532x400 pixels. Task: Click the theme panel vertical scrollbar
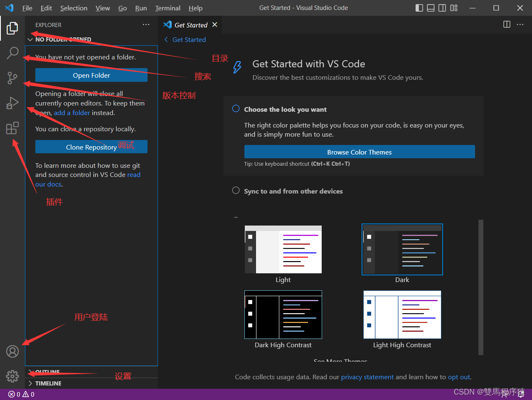[x=481, y=287]
